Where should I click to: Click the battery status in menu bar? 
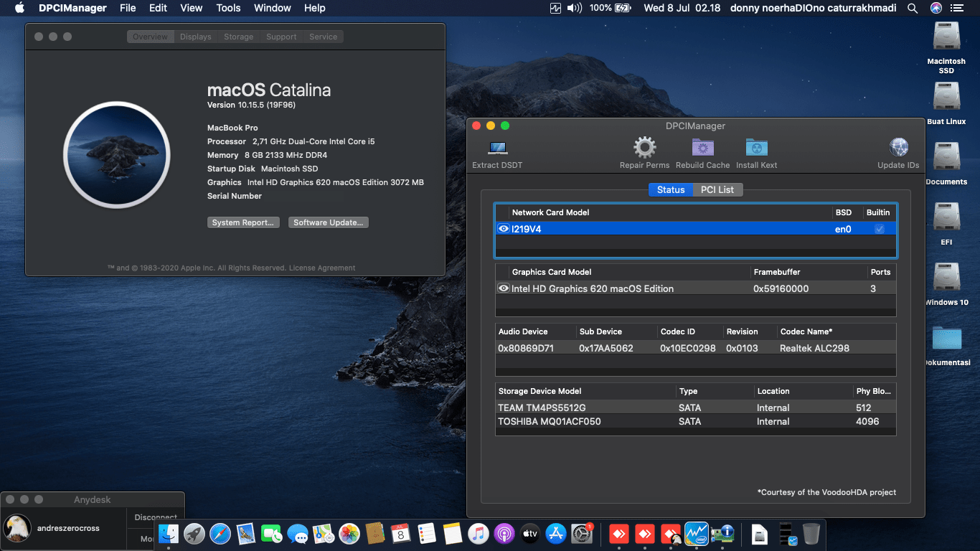pyautogui.click(x=610, y=8)
